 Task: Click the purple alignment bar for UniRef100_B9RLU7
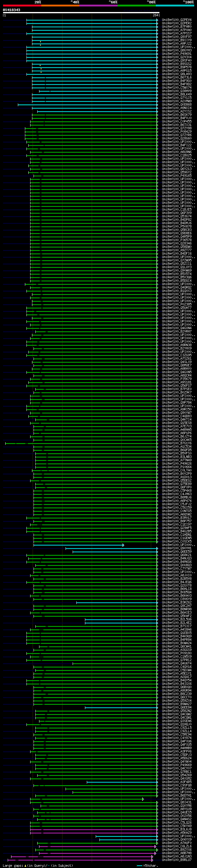click(x=80, y=860)
